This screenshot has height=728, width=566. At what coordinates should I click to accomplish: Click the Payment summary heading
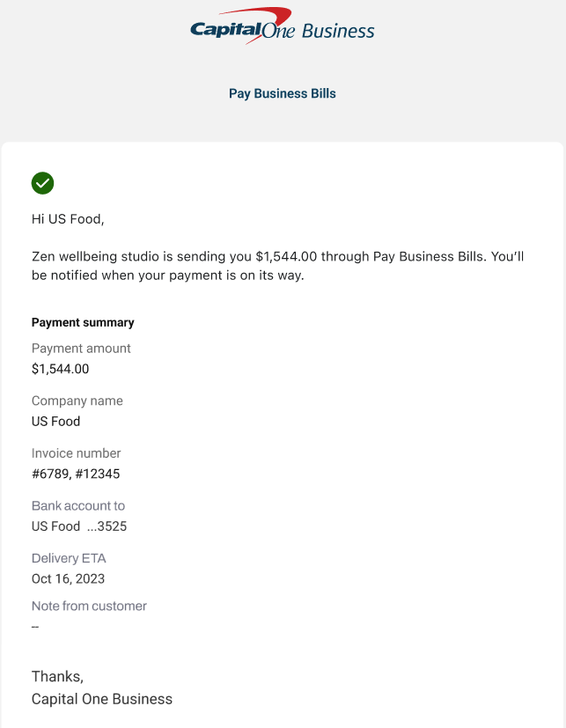tap(83, 323)
